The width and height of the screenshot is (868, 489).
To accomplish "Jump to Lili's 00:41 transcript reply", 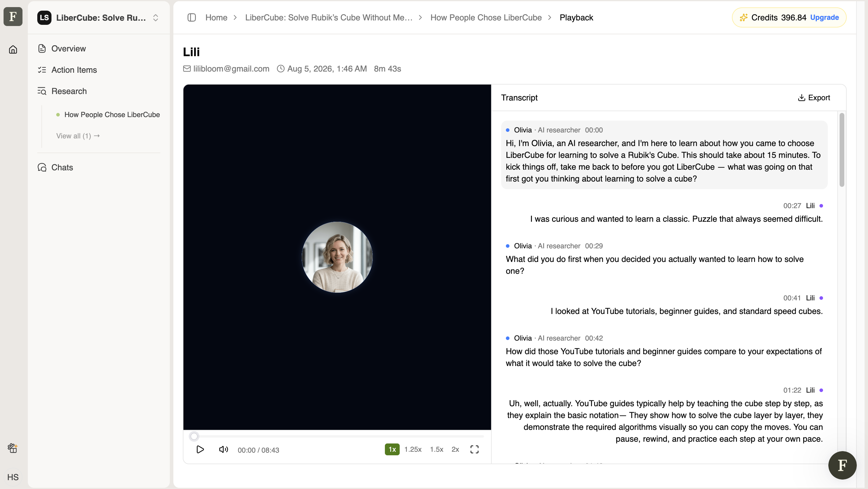I will pyautogui.click(x=664, y=305).
